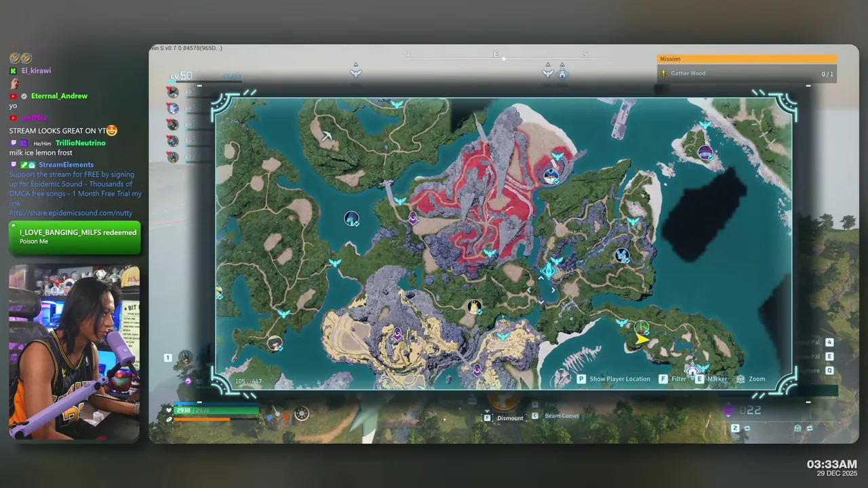The height and width of the screenshot is (488, 868).
Task: Click the blue boss icon on the eastern island
Action: (622, 256)
